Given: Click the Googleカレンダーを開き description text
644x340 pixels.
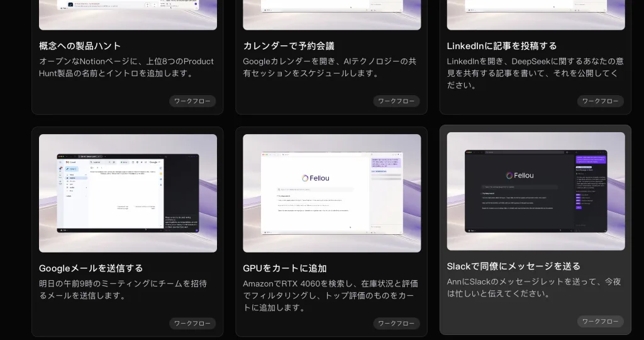Looking at the screenshot, I should coord(330,67).
